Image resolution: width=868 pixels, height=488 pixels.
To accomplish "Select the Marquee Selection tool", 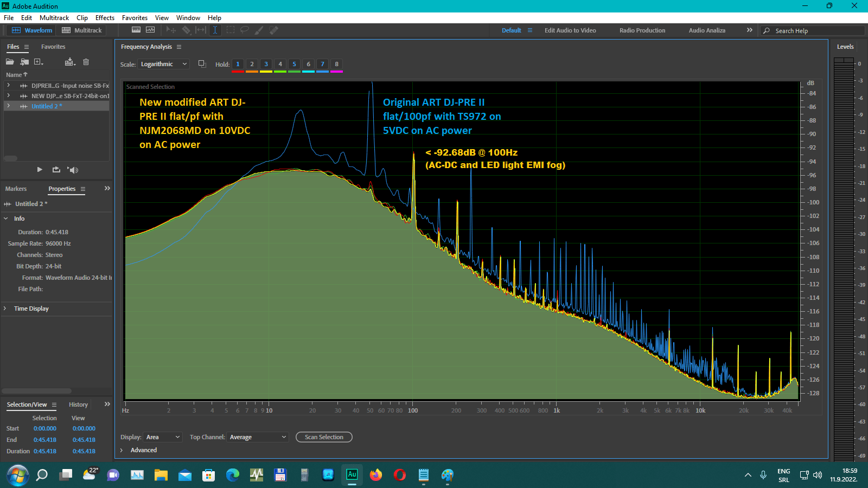I will [x=230, y=30].
